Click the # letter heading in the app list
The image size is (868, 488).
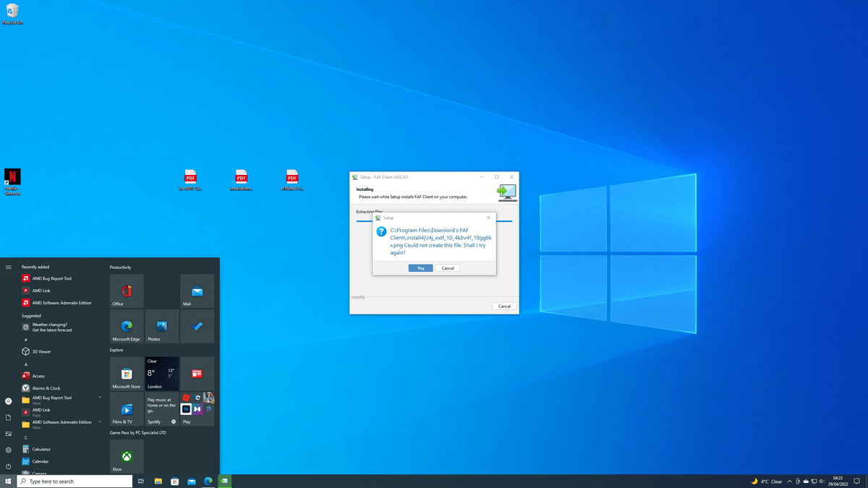click(x=26, y=340)
